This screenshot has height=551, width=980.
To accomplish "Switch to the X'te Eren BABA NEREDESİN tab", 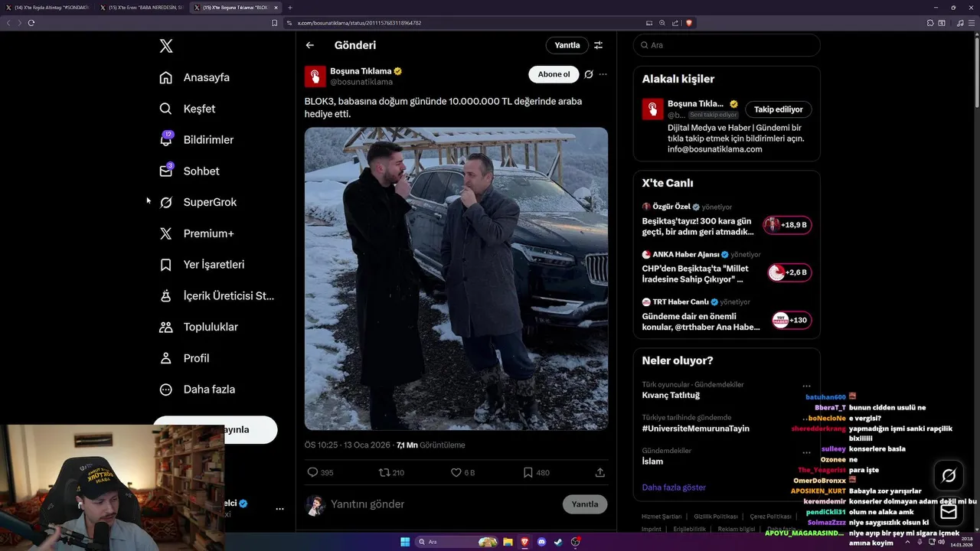I will [142, 8].
